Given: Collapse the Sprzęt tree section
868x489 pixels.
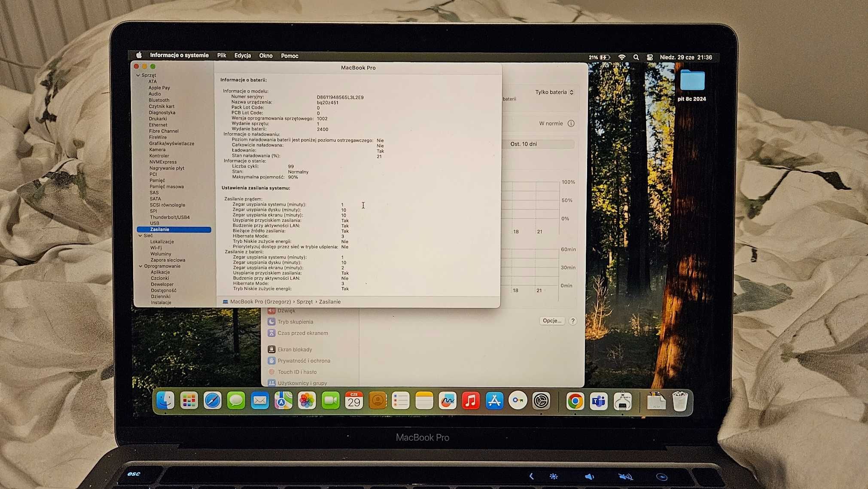Looking at the screenshot, I should pyautogui.click(x=138, y=75).
